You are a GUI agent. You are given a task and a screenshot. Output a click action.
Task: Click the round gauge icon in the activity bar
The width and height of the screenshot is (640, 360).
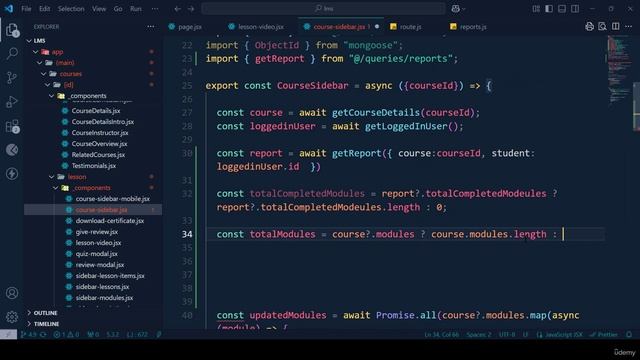coord(12,150)
